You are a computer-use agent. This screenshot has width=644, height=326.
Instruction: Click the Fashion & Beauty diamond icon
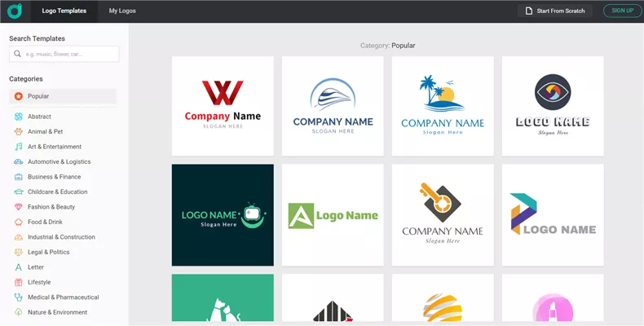click(x=18, y=207)
